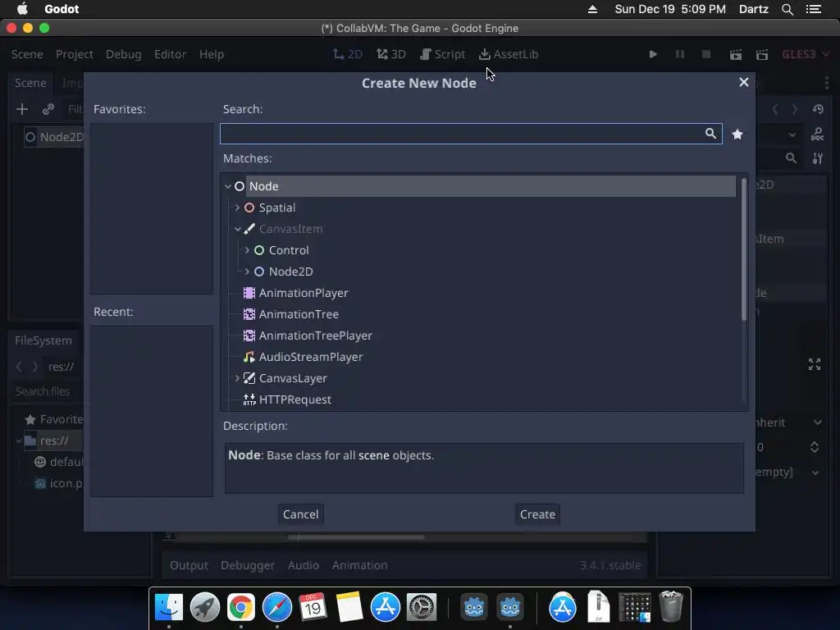Expand the Spatial node branch
Image resolution: width=840 pixels, height=630 pixels.
237,208
